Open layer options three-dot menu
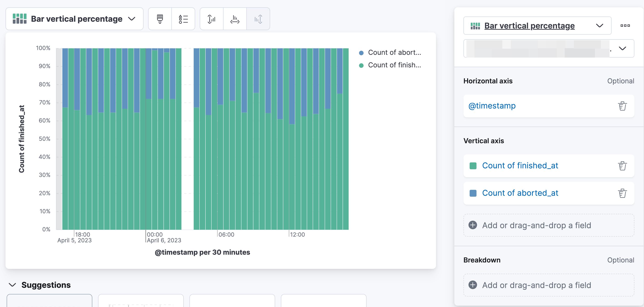The height and width of the screenshot is (307, 644). point(625,26)
